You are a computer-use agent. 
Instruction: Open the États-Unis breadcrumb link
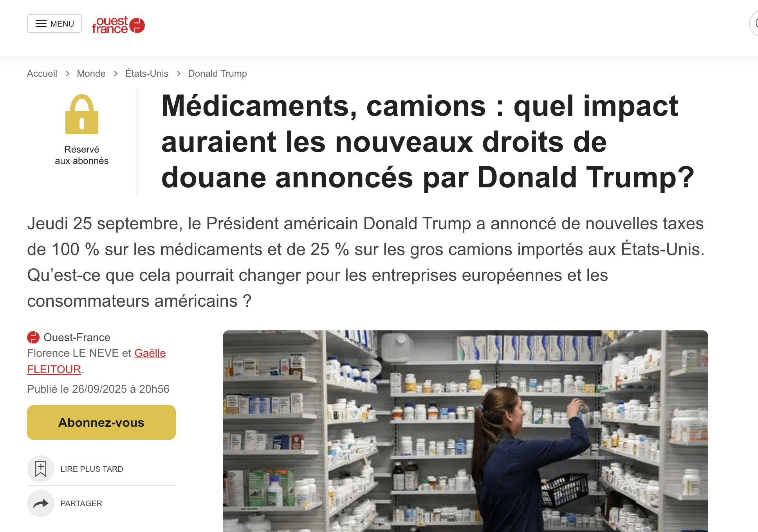tap(147, 74)
